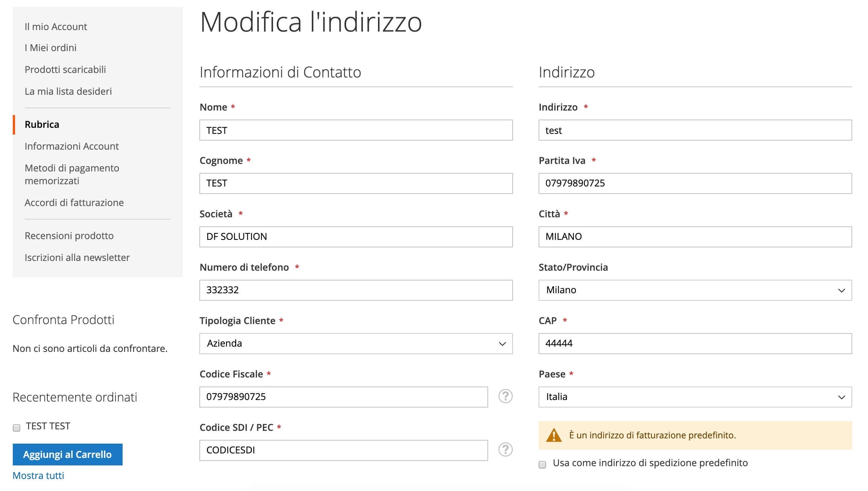This screenshot has height=491, width=868.
Task: Follow the Mostra tutti link
Action: point(38,476)
